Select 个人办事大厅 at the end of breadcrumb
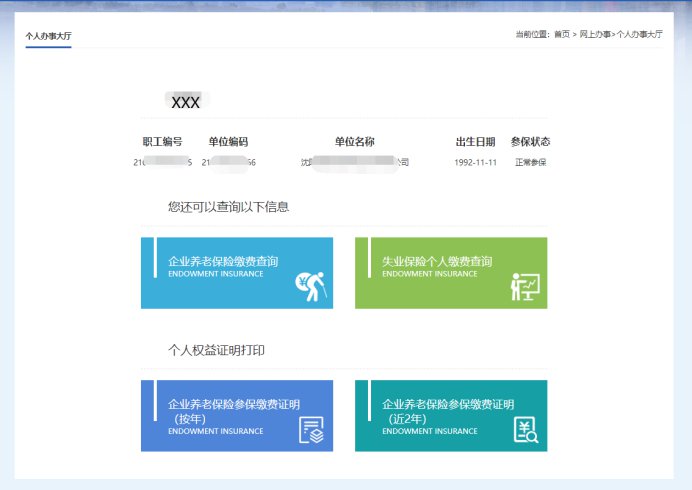Viewport: 692px width, 490px height. (x=639, y=34)
